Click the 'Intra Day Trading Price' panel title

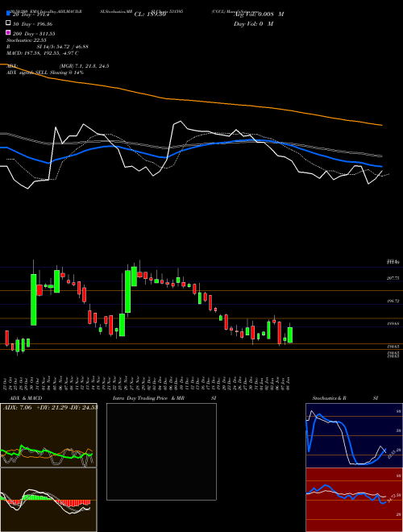click(140, 398)
